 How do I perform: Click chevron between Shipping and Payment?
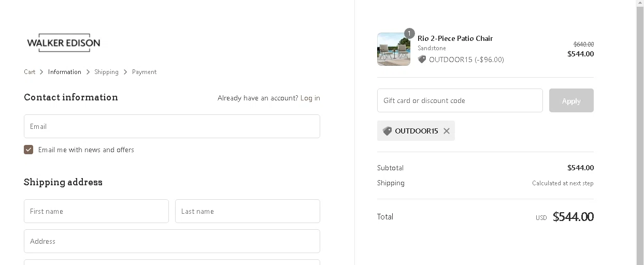125,72
